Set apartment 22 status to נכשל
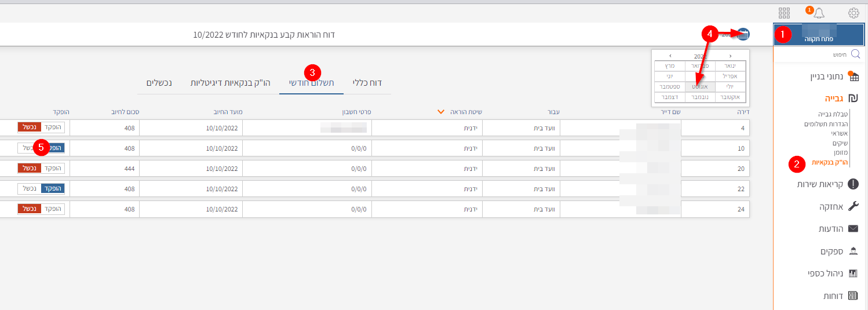Screen dimensions: 868x310 (x=28, y=189)
